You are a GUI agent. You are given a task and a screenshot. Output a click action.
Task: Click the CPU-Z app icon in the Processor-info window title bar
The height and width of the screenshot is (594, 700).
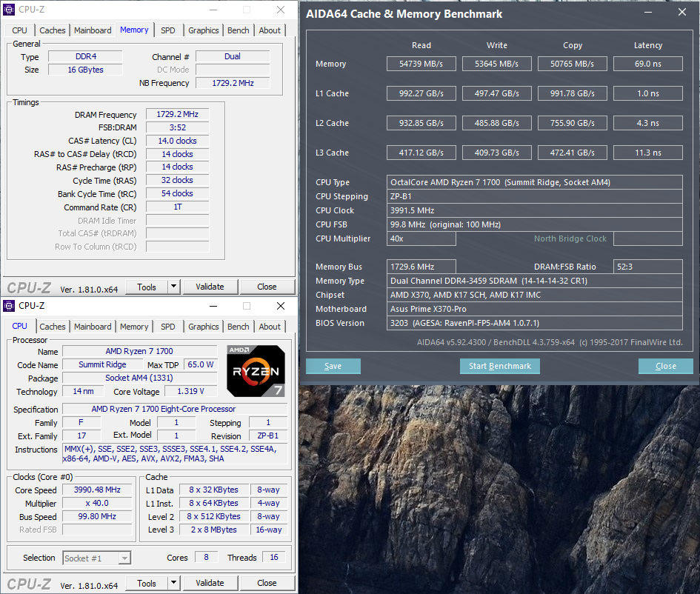(9, 306)
